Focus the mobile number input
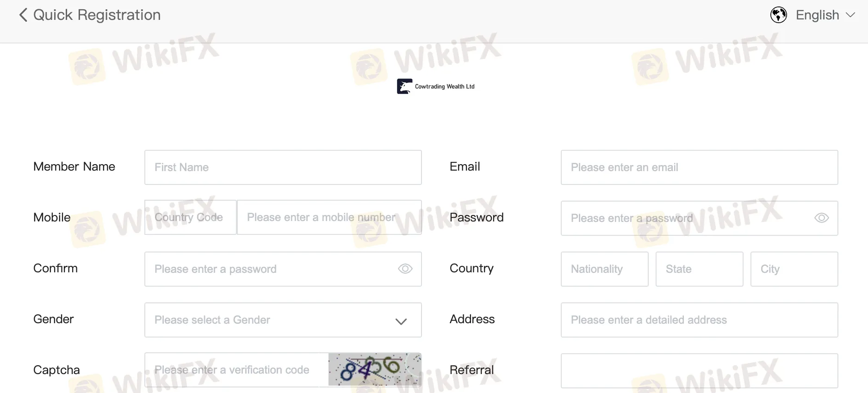868x393 pixels. (x=329, y=217)
